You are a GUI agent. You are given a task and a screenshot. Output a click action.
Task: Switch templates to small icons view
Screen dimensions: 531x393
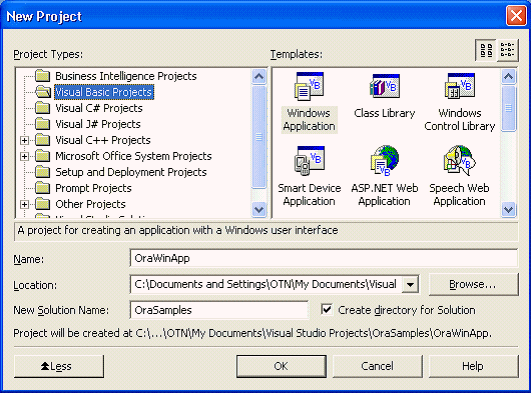[x=507, y=50]
